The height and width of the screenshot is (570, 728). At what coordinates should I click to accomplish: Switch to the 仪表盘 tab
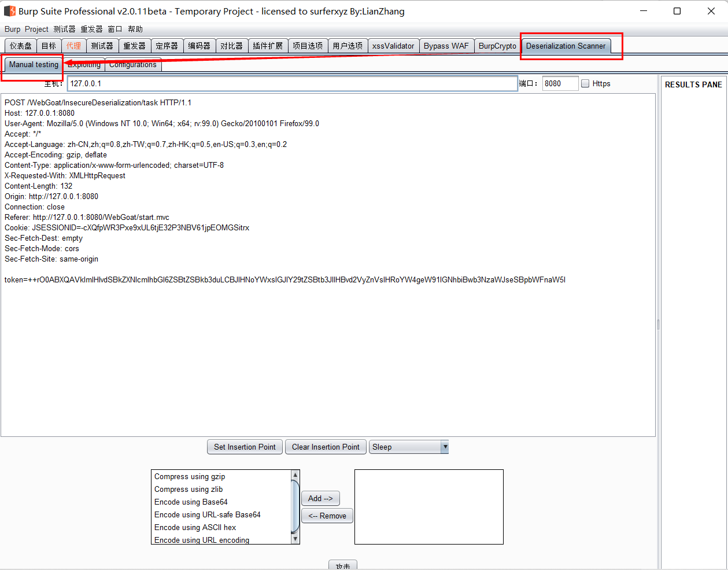click(21, 46)
